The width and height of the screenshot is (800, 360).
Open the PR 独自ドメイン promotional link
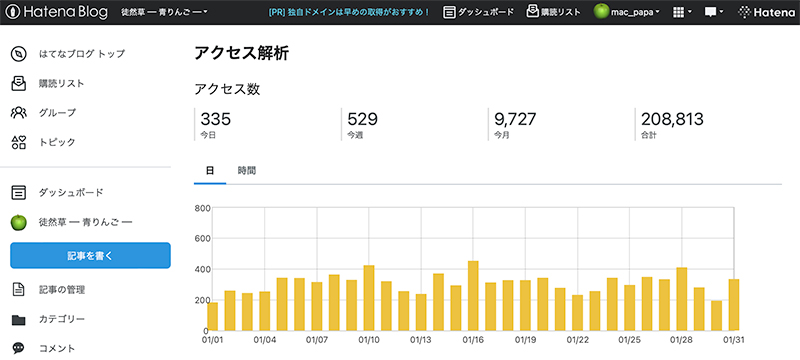click(349, 12)
